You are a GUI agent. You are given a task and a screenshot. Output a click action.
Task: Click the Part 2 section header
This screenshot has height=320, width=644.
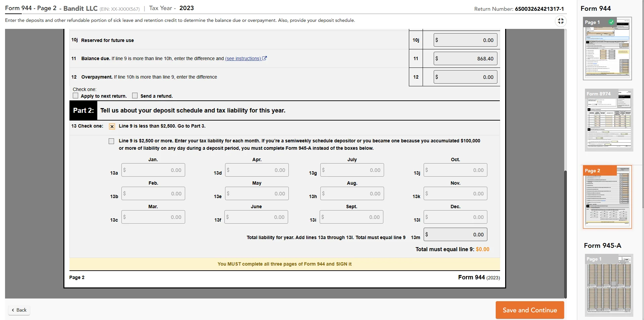pos(284,110)
